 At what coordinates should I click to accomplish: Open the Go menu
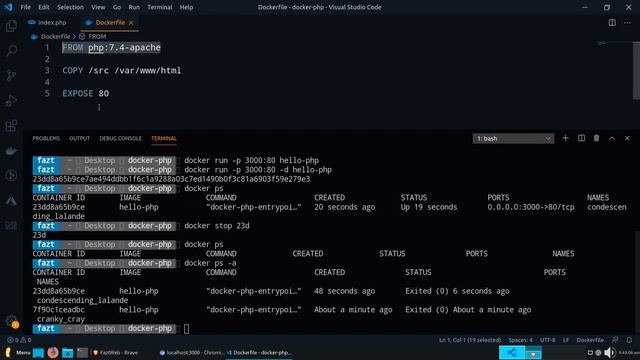pyautogui.click(x=117, y=7)
